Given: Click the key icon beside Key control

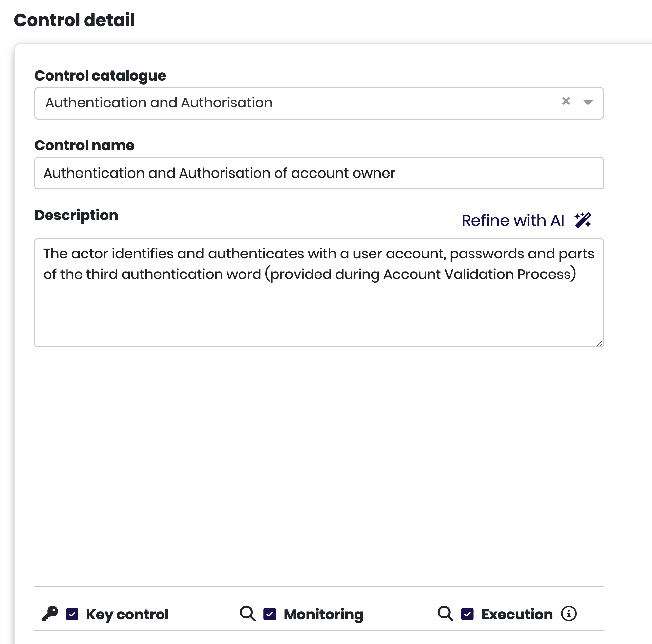Looking at the screenshot, I should [50, 614].
